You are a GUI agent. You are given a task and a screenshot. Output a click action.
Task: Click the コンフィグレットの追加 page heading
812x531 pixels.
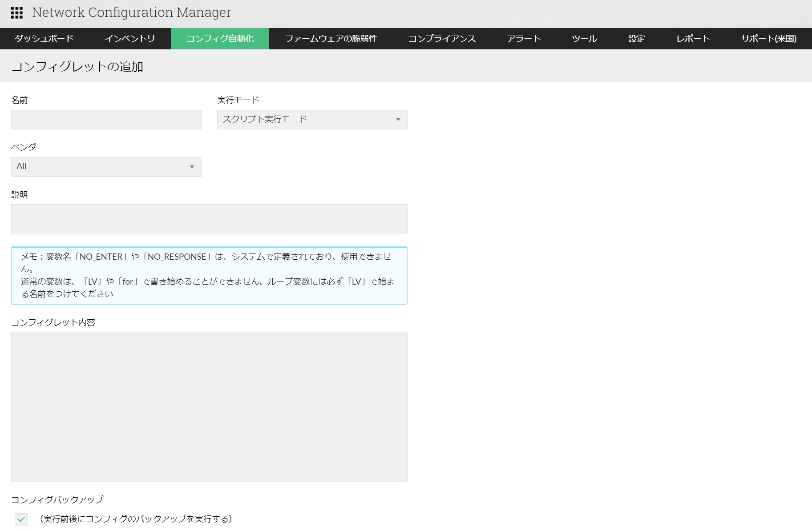(77, 67)
